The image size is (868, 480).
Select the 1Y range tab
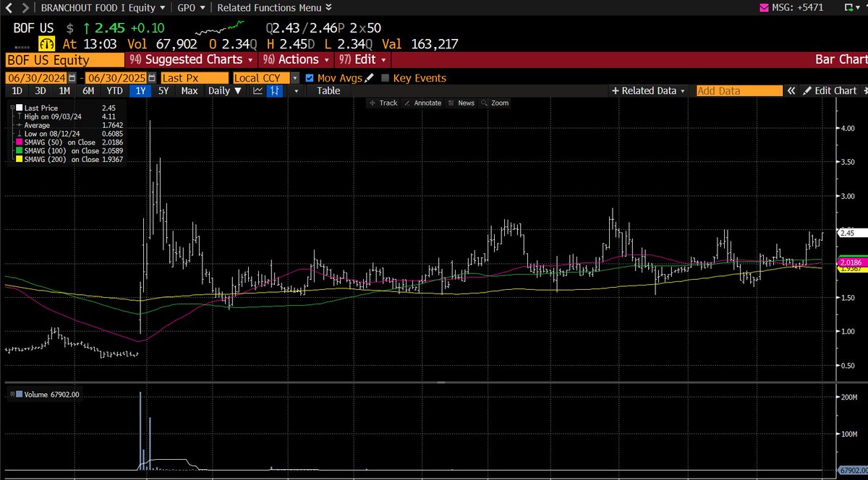[x=140, y=91]
